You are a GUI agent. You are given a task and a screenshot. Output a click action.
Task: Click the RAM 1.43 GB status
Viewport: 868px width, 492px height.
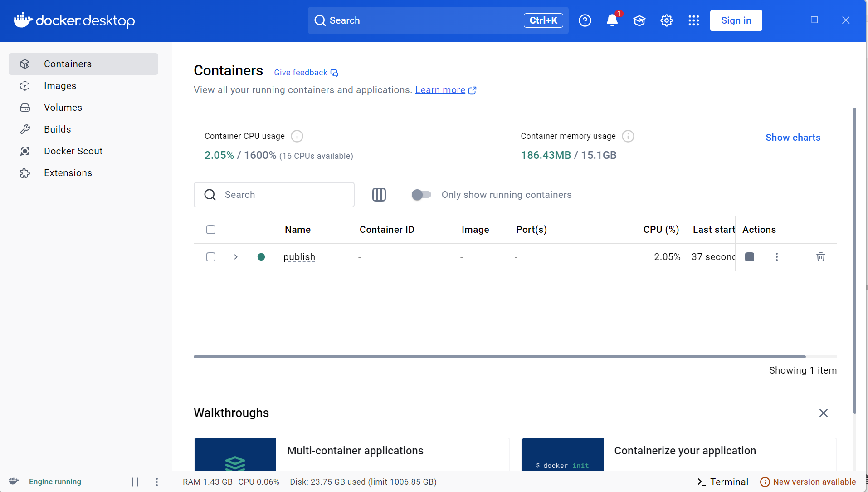(x=208, y=482)
